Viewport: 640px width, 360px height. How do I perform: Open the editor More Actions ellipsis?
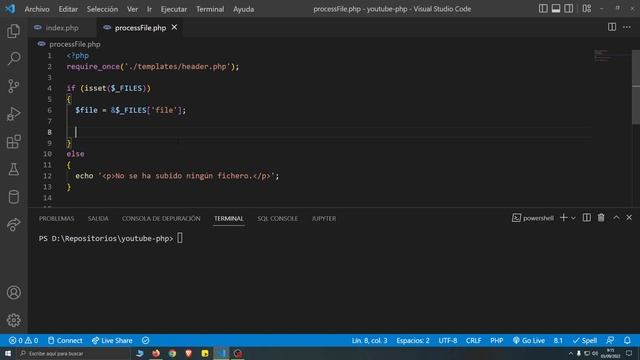(627, 27)
